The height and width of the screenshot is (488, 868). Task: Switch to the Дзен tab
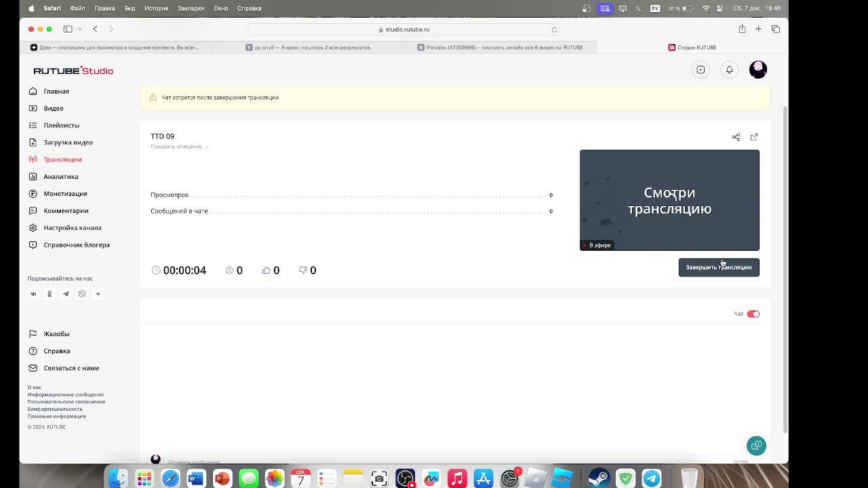115,47
